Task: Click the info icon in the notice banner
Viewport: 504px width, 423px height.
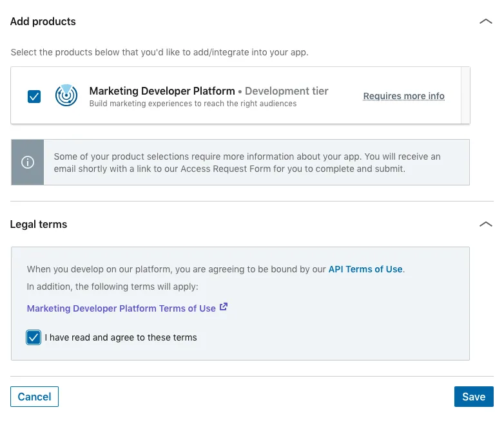Action: coord(28,162)
